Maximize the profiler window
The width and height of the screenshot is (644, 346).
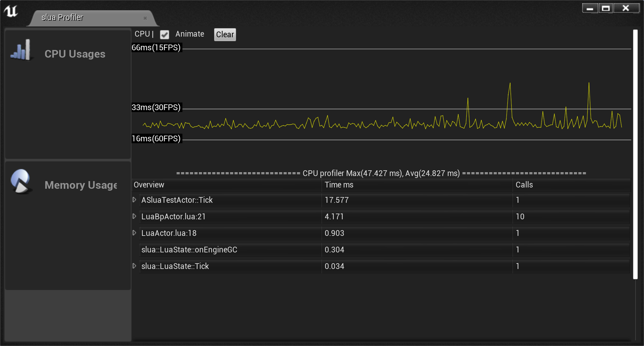click(x=606, y=8)
